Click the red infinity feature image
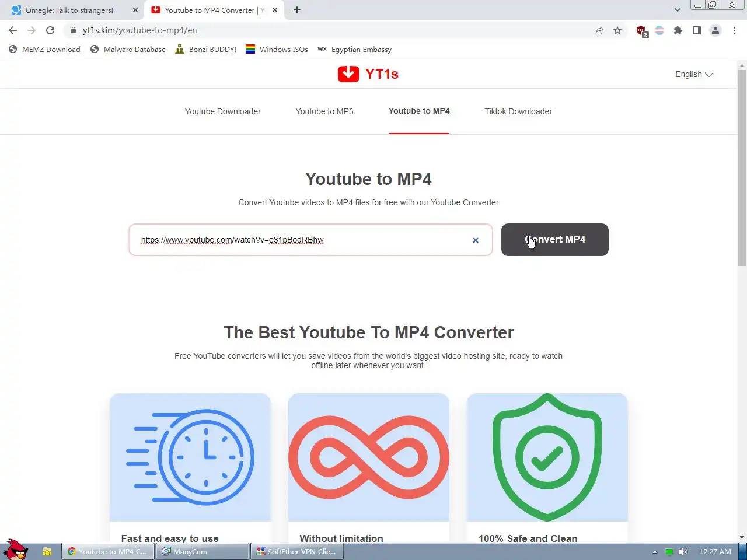Screen dimensions: 747x560 (x=369, y=457)
